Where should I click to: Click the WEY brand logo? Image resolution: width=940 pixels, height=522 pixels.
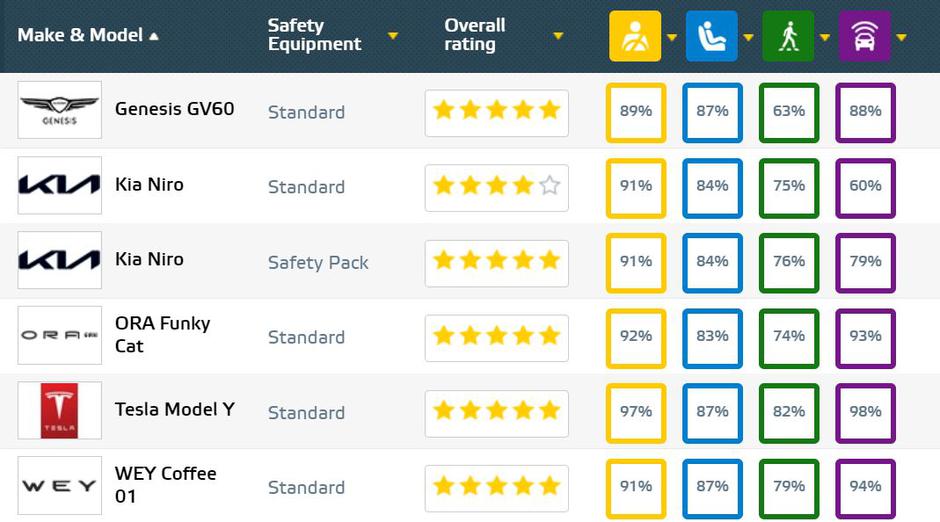point(60,486)
